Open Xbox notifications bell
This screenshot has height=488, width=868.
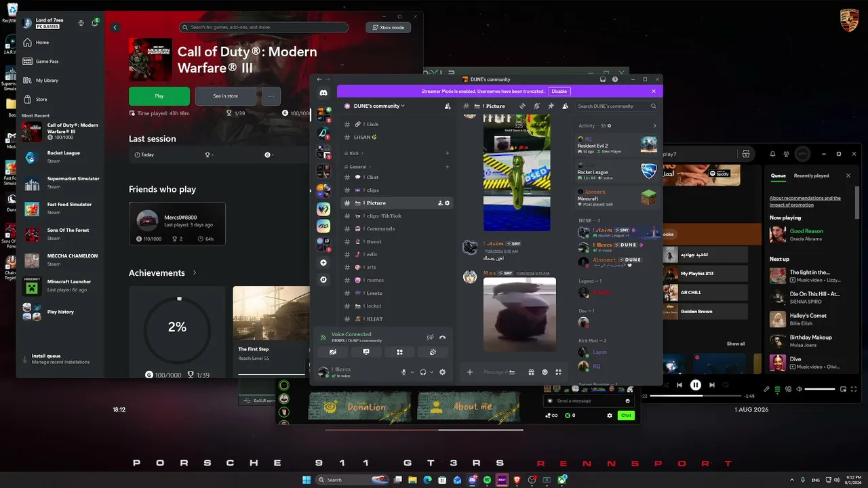[x=94, y=23]
